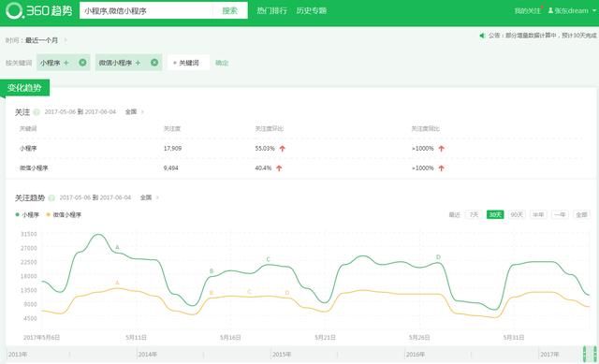This screenshot has height=364, width=599.
Task: Click yellow marker A on 微信小程序 line
Action: click(117, 283)
